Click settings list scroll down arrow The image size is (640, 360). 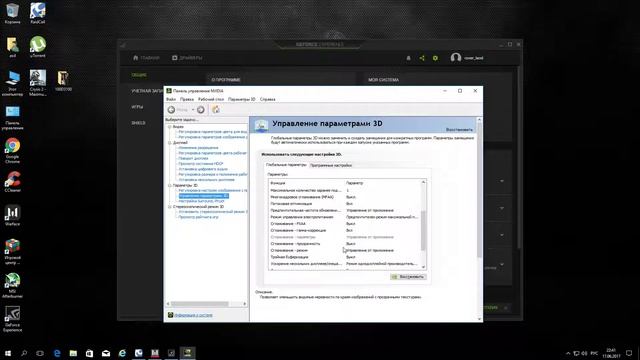tap(423, 267)
